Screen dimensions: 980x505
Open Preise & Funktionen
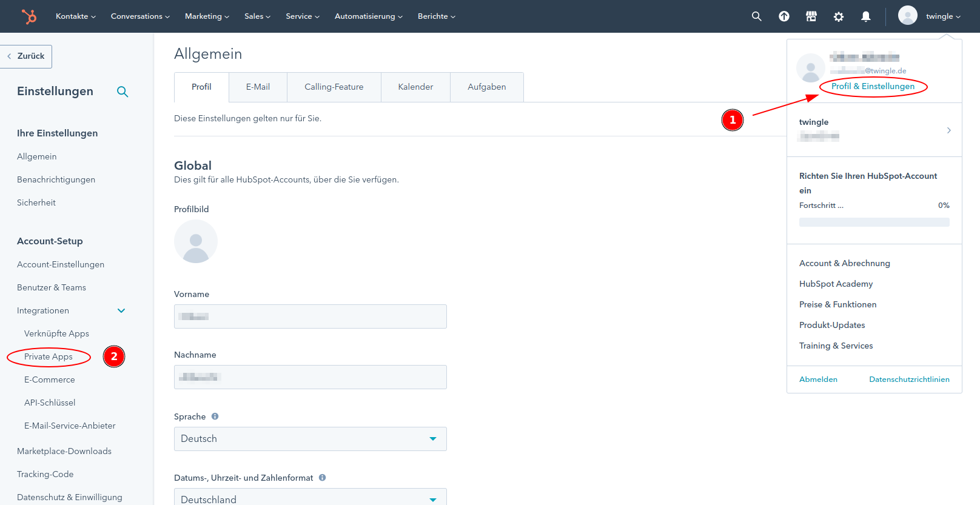click(837, 304)
